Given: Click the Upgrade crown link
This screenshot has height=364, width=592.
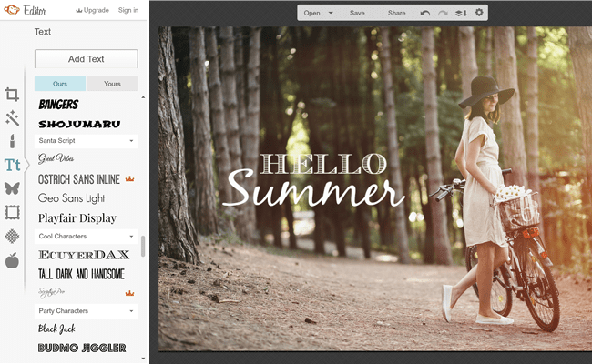Looking at the screenshot, I should [x=93, y=10].
